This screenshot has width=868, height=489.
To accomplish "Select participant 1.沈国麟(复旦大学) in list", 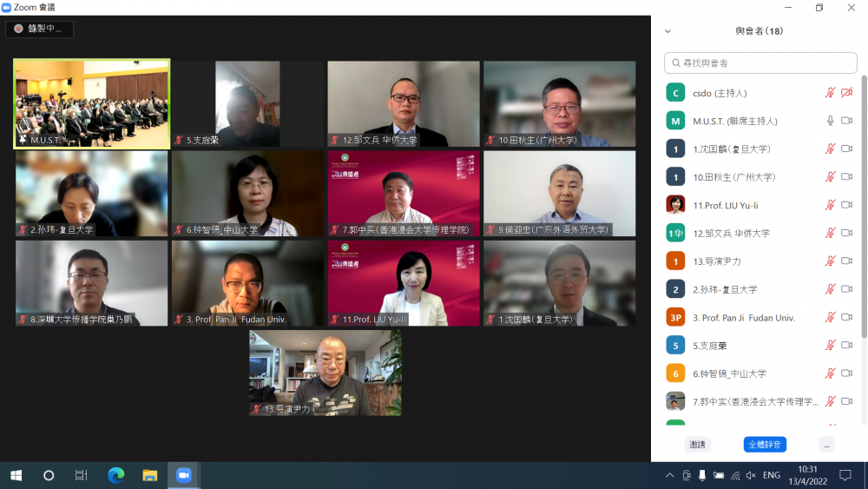I will [x=760, y=149].
